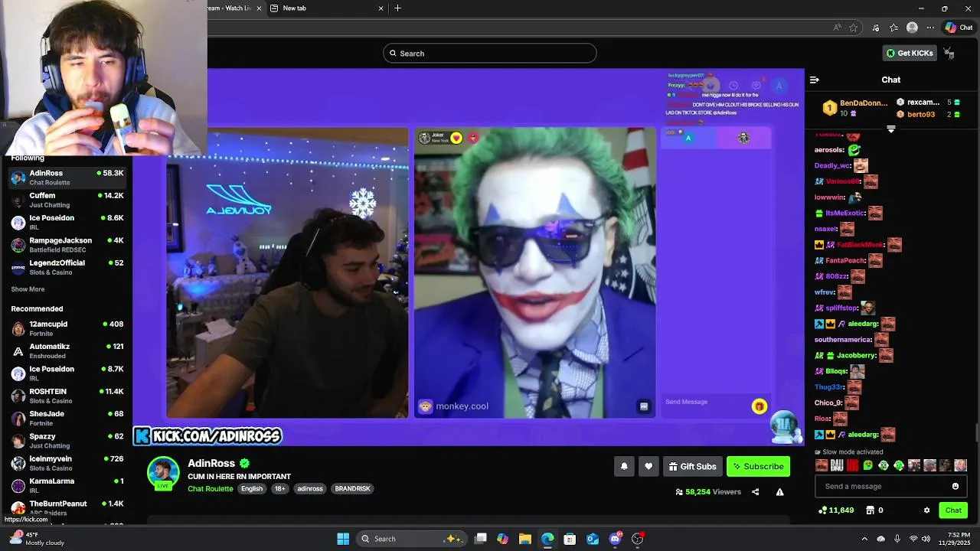The height and width of the screenshot is (551, 980).
Task: Open LegendzOfficial channel in sidebar
Action: coord(67,267)
